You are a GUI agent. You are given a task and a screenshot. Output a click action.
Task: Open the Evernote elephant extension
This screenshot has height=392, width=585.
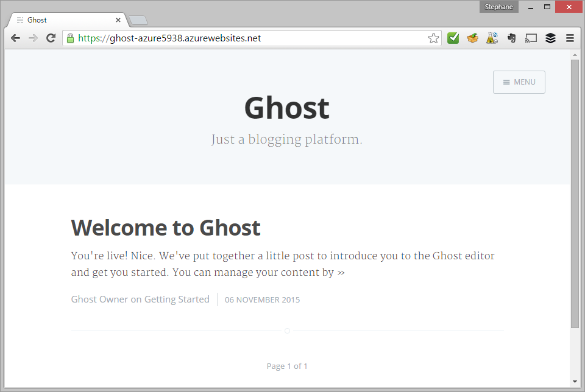coord(511,38)
